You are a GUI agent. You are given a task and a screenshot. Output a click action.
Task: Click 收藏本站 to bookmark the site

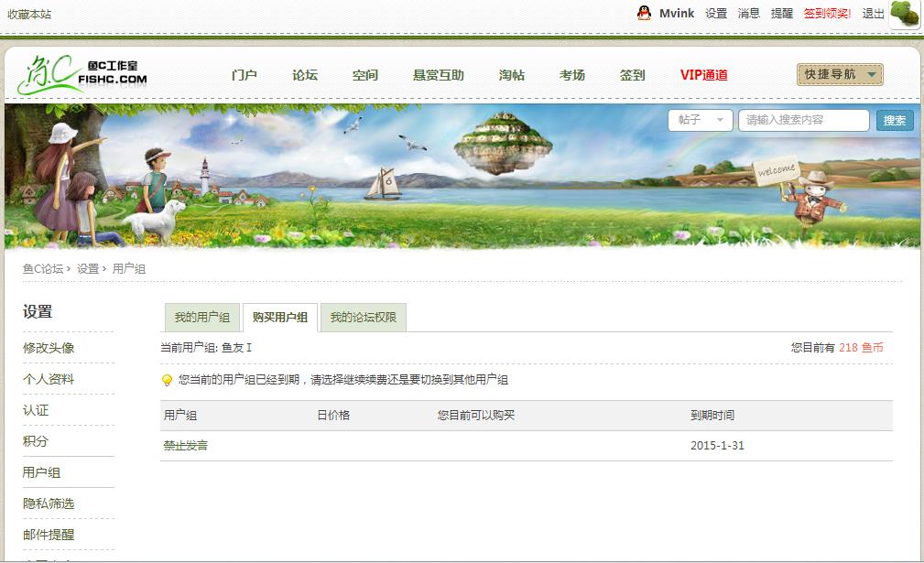(29, 15)
